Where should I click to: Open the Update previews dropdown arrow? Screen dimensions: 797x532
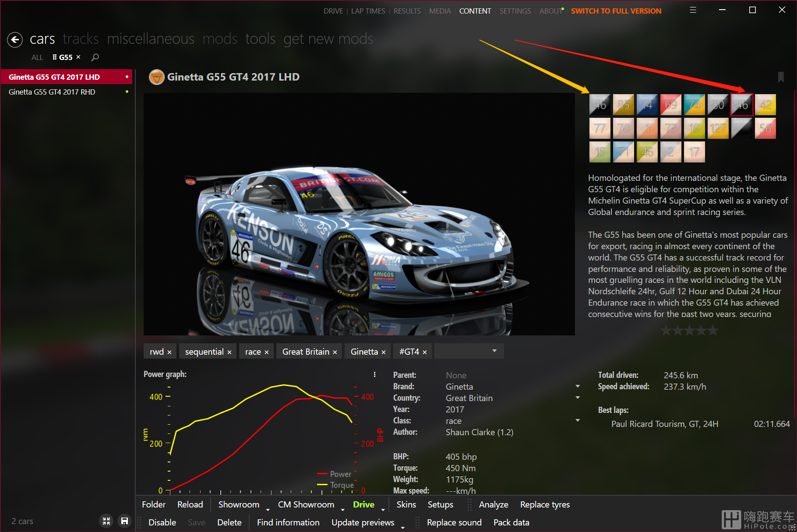[x=403, y=527]
